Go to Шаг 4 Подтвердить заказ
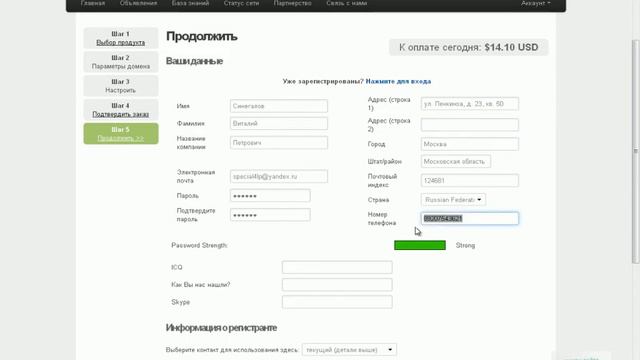Viewport: 640px width, 360px height. point(121,110)
